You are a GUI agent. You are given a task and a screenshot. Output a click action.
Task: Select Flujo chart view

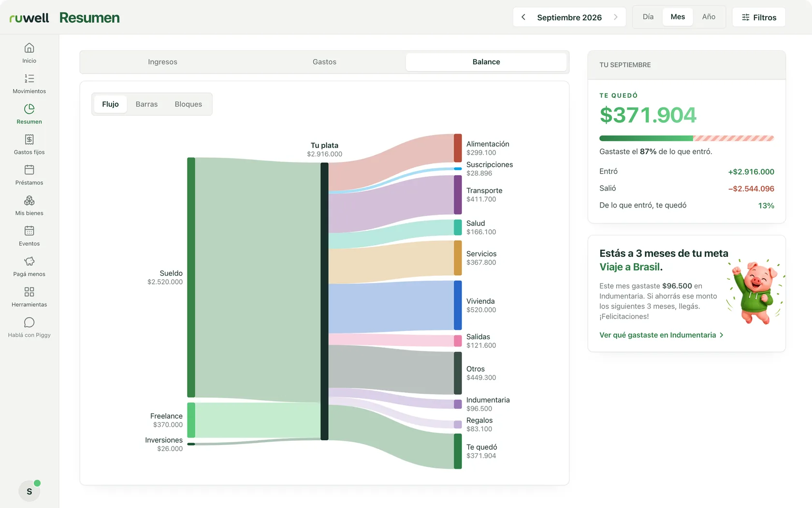(110, 104)
